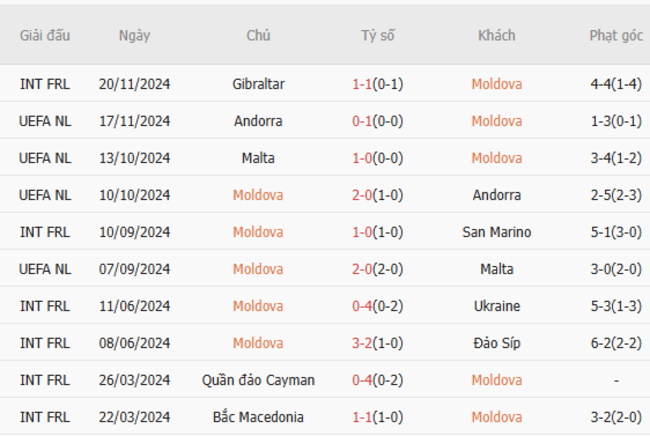The image size is (650, 436).
Task: Open Malta home team in 13/10/2024 row
Action: click(x=258, y=158)
